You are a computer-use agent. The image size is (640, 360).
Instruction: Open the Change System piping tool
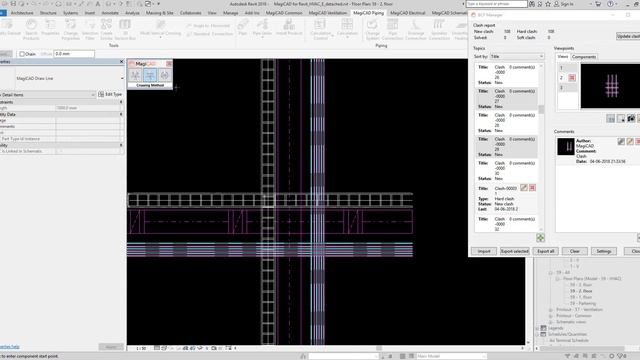point(372,29)
